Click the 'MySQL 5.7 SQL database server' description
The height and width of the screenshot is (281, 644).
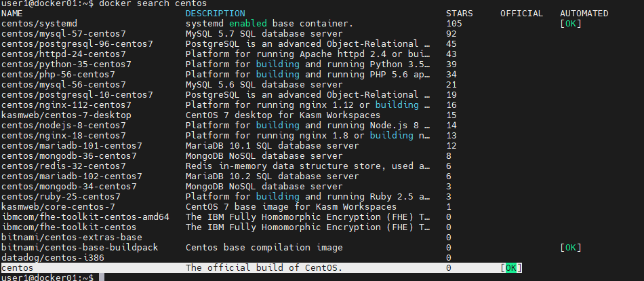point(264,34)
